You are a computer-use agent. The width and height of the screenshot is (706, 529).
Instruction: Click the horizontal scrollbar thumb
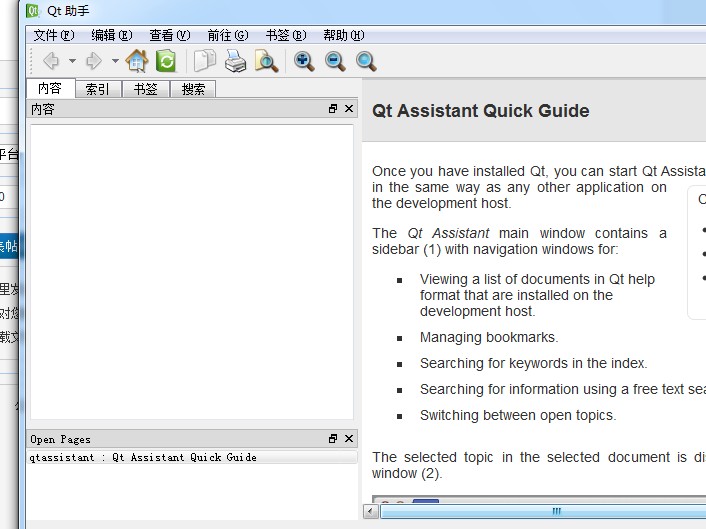555,511
